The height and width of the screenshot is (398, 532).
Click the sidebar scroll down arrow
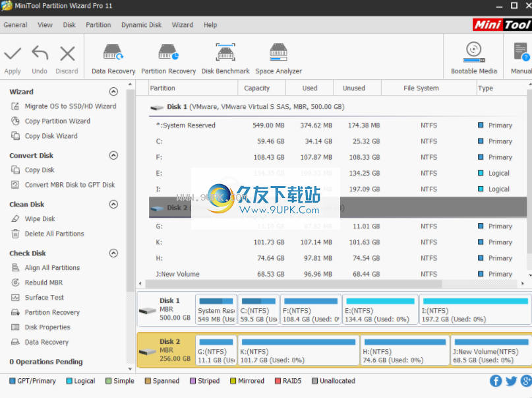point(130,369)
